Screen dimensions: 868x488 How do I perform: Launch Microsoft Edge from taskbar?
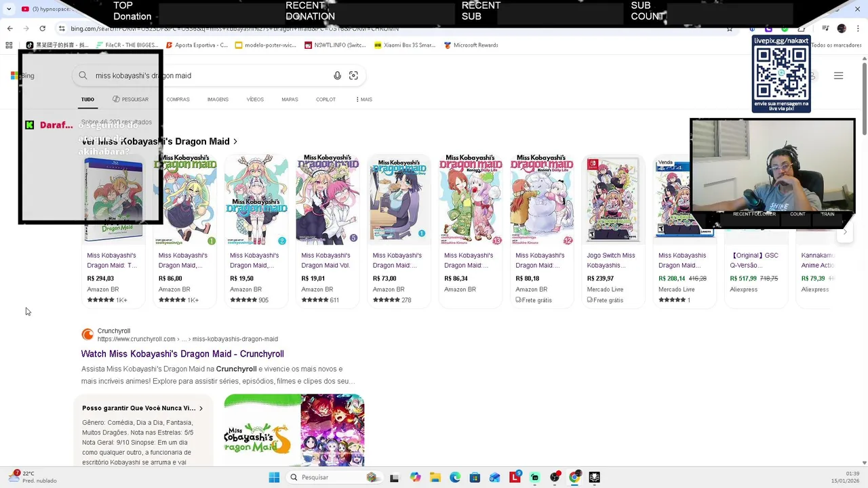pyautogui.click(x=455, y=477)
